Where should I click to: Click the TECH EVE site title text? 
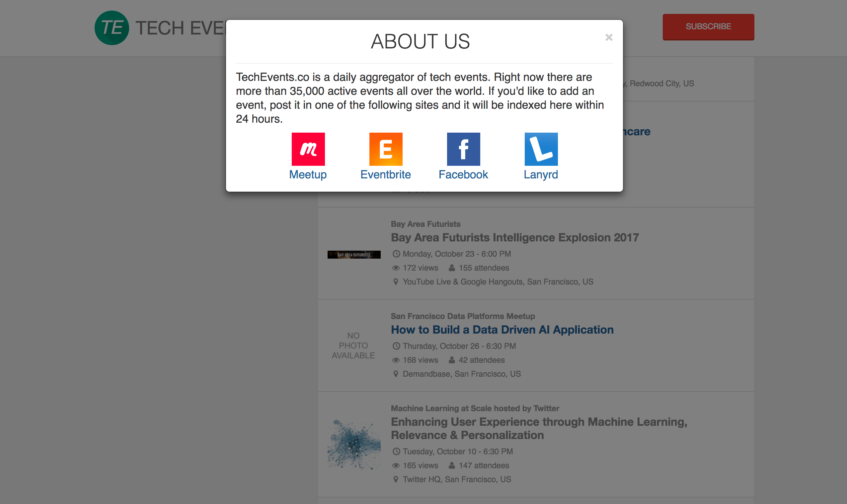pos(181,28)
